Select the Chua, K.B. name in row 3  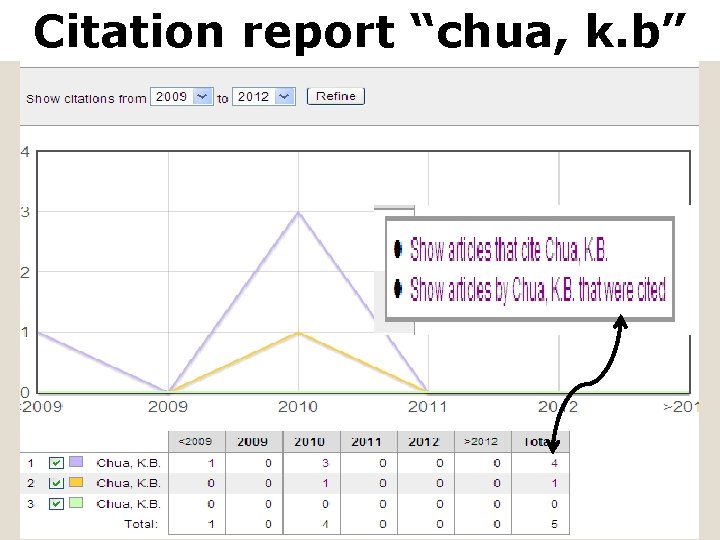129,504
